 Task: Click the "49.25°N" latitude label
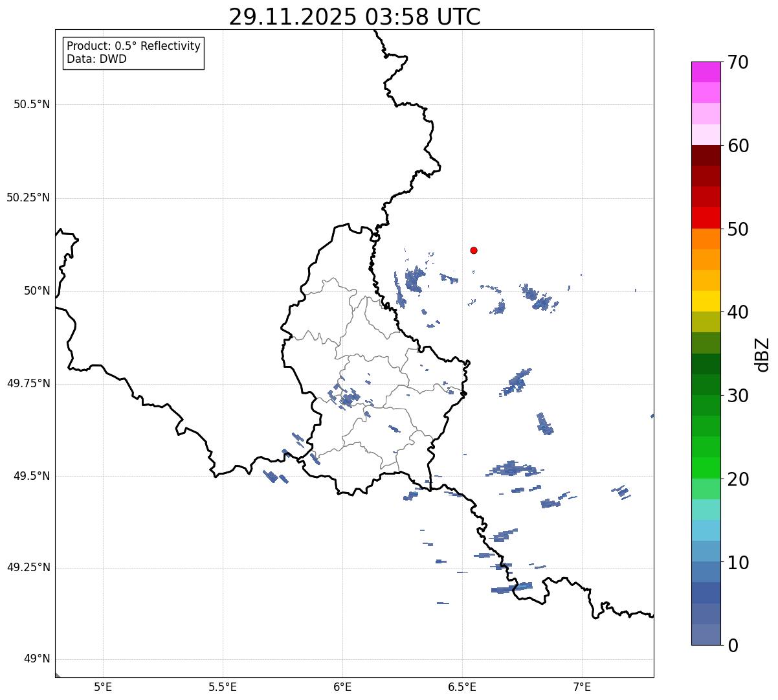tap(28, 568)
